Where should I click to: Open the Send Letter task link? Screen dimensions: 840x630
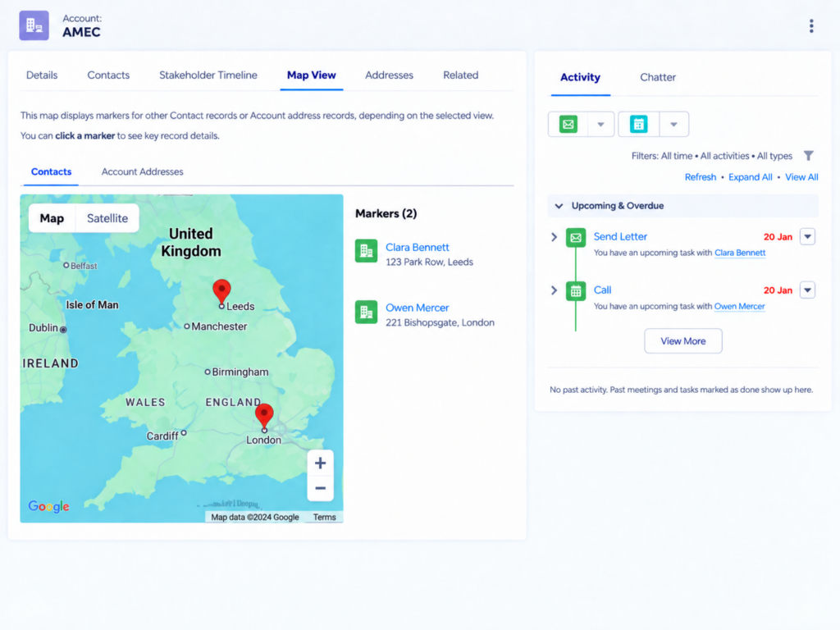coord(620,236)
